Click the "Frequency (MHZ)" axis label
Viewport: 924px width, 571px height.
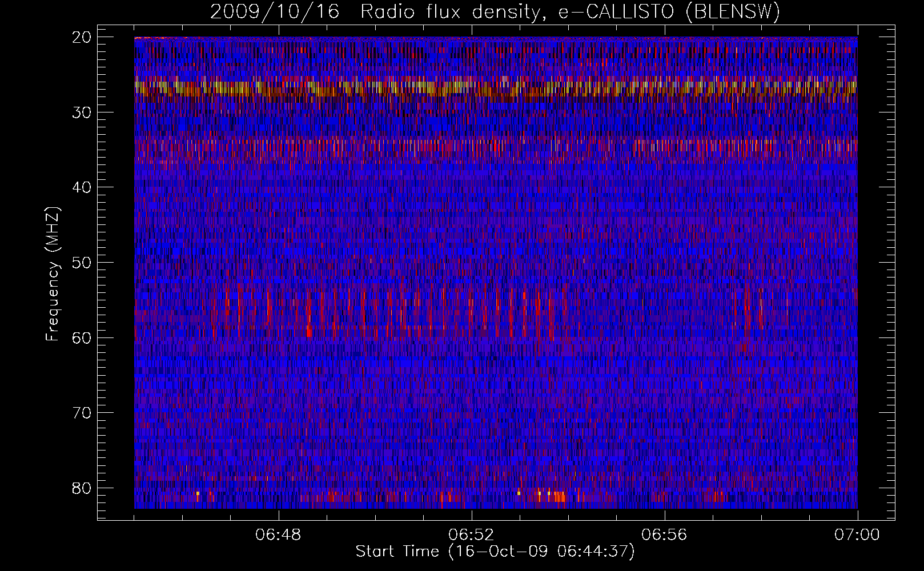[53, 274]
